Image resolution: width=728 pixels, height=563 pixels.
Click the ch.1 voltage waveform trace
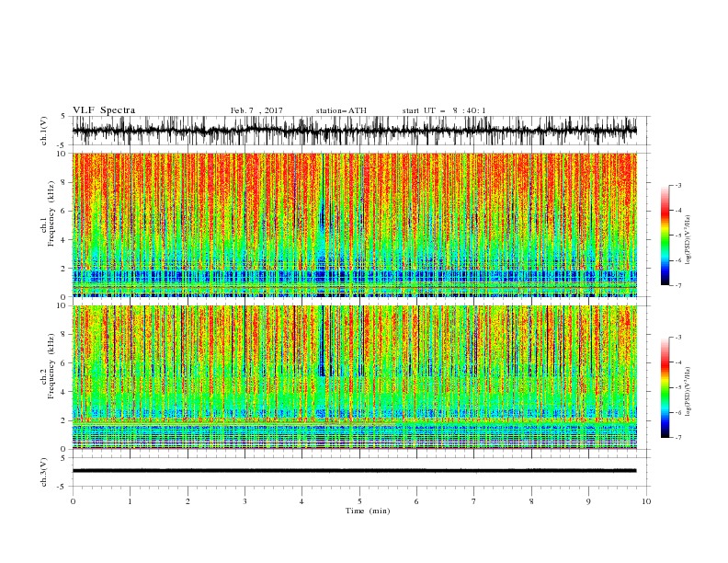click(355, 131)
